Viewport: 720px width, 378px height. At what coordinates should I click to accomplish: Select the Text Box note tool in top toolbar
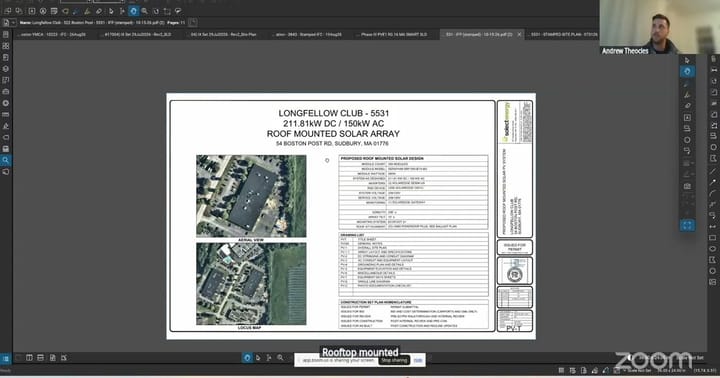(54, 11)
